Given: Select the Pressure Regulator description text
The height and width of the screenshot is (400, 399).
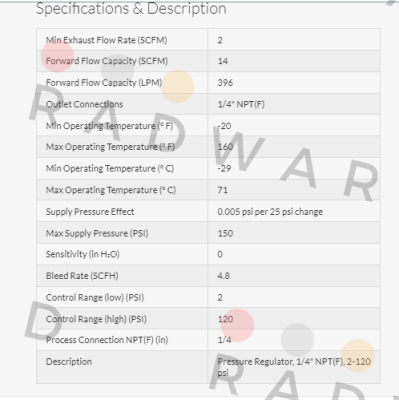Looking at the screenshot, I should click(294, 367).
